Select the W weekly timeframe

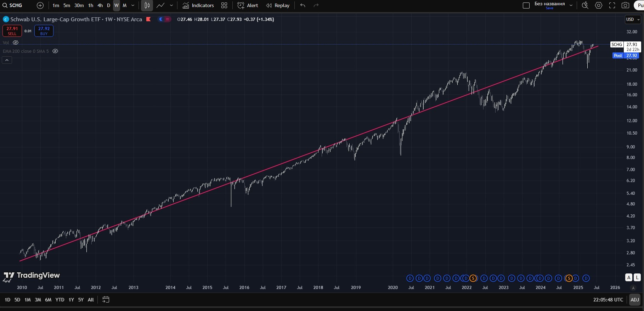pyautogui.click(x=117, y=5)
